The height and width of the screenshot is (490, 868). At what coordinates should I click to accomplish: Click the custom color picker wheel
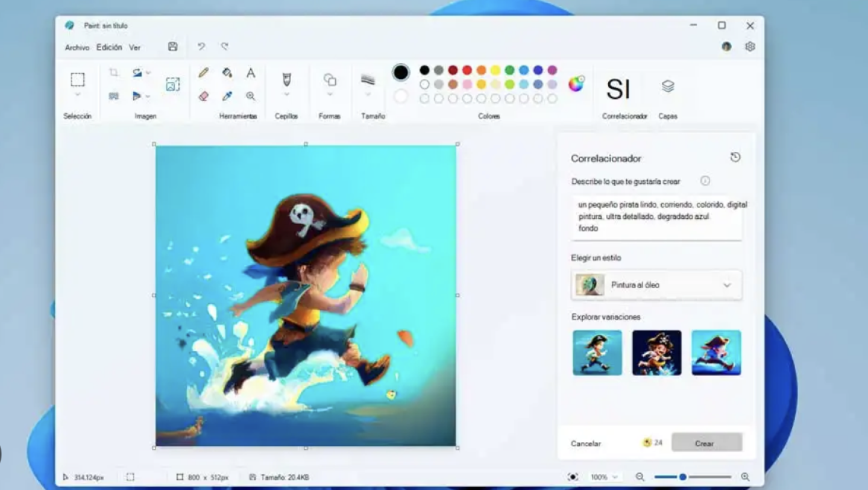point(576,85)
